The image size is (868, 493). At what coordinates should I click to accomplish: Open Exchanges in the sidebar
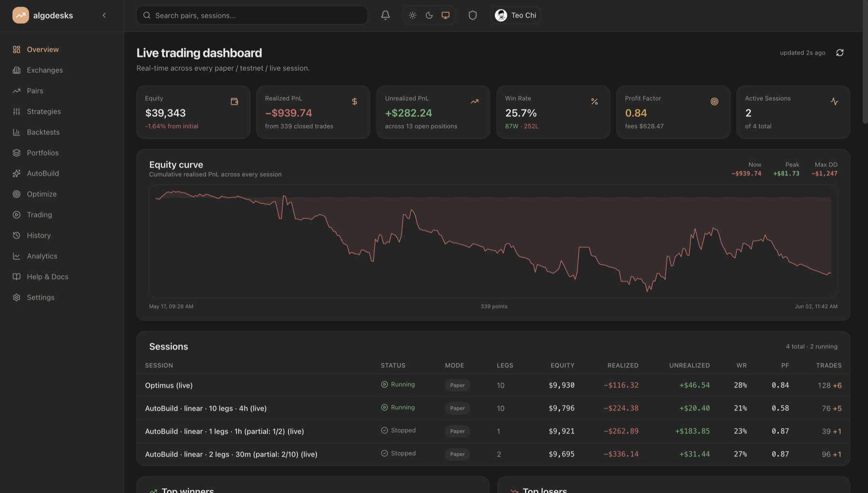point(62,70)
